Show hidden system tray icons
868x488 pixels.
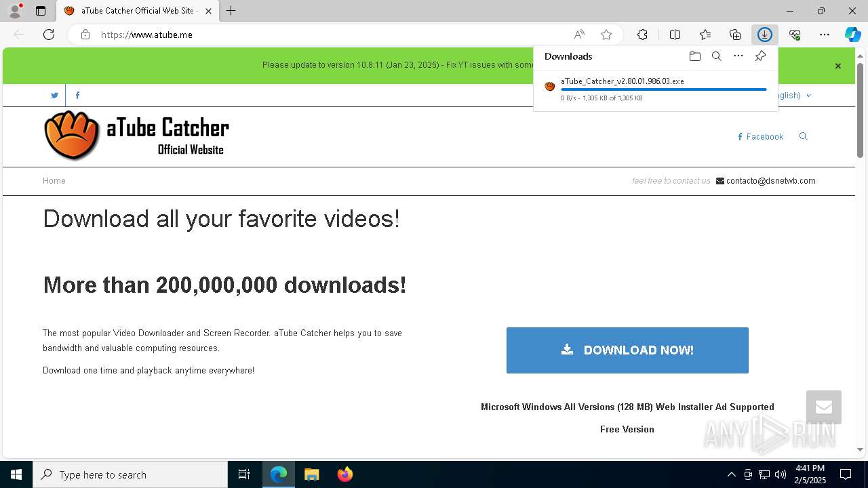pos(731,474)
